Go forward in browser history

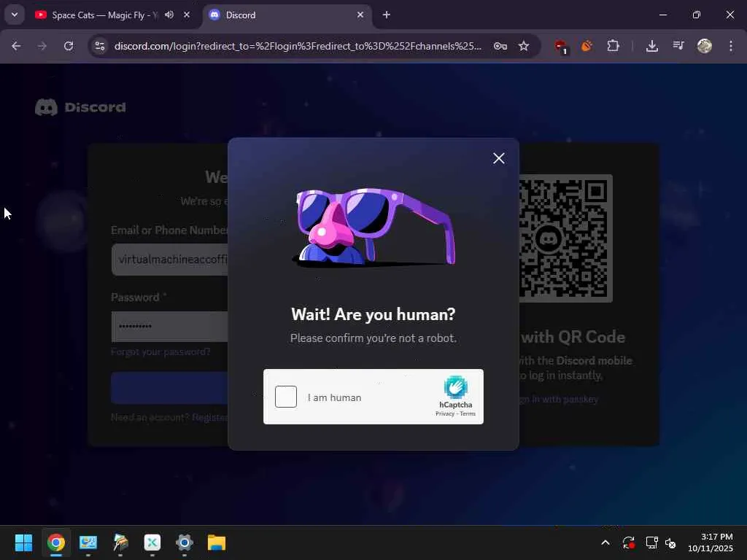click(42, 46)
